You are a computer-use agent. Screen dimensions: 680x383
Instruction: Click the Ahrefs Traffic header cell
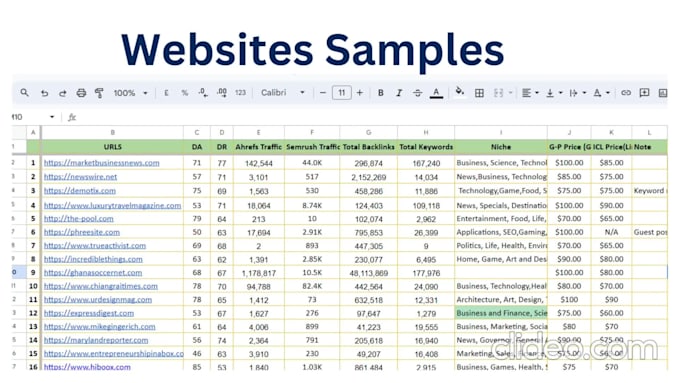coord(258,147)
